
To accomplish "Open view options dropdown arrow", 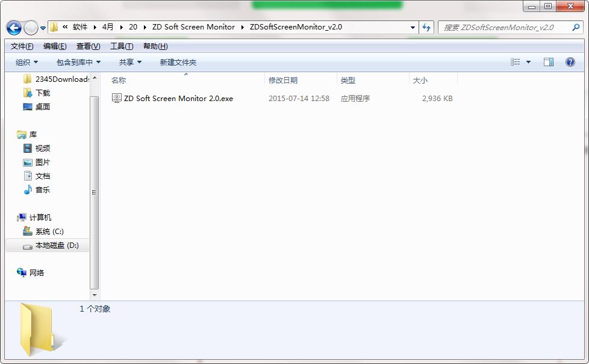I will [528, 63].
